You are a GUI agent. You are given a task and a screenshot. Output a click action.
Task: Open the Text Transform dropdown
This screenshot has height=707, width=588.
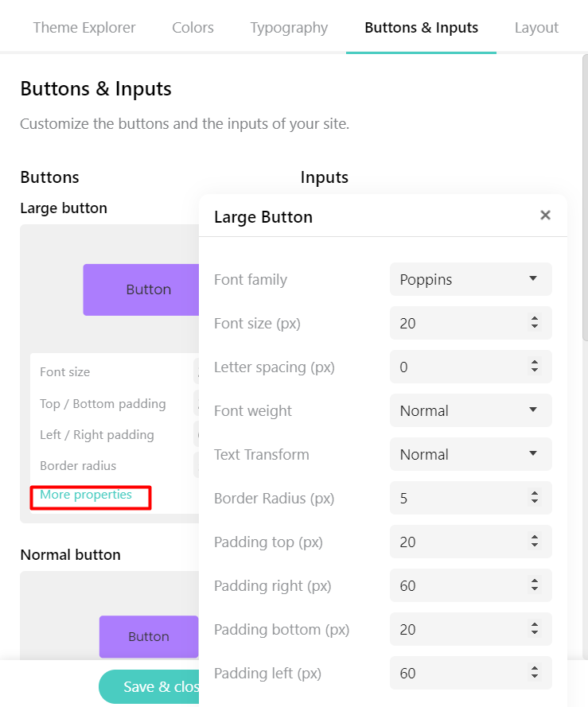click(470, 455)
